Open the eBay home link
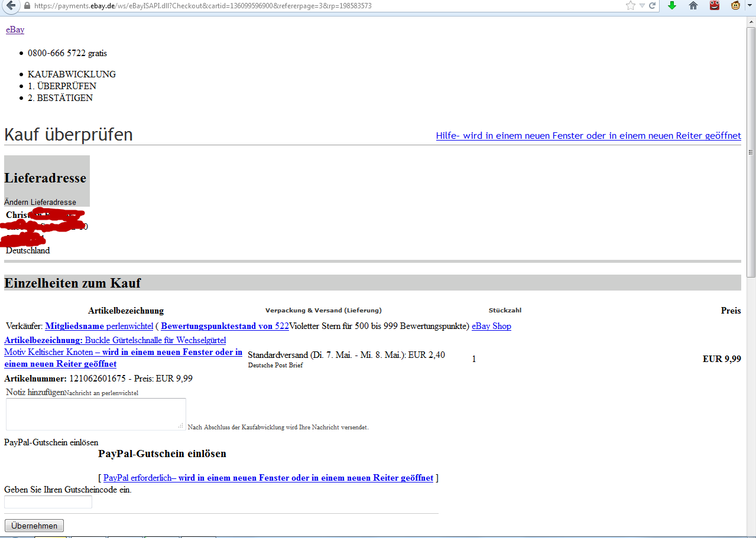The height and width of the screenshot is (538, 756). [x=15, y=30]
